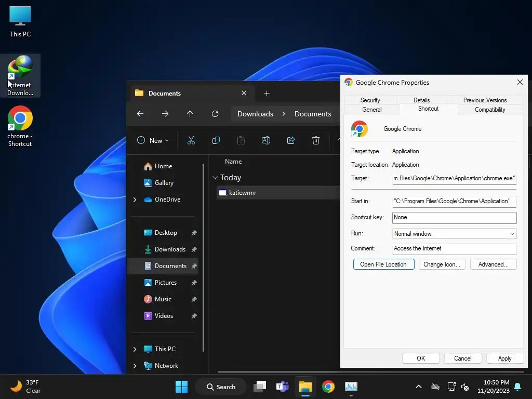The width and height of the screenshot is (532, 399).
Task: Go up one folder level in Explorer
Action: (x=190, y=114)
